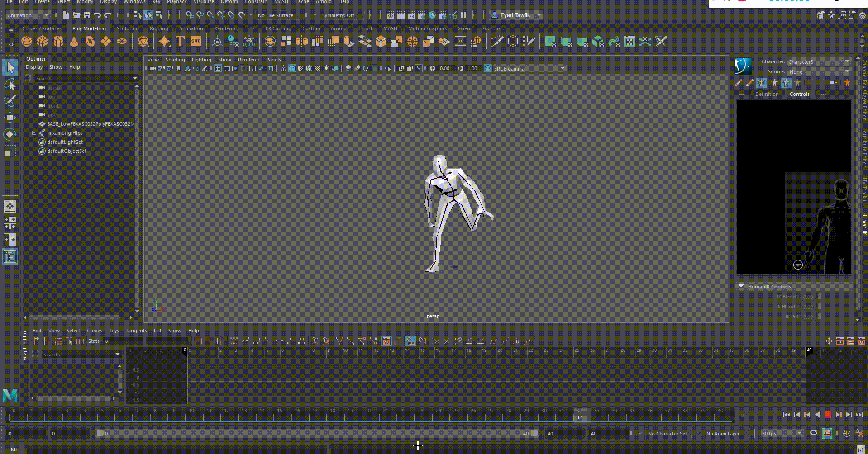Create a polygon cone from the shelf
The height and width of the screenshot is (454, 868).
click(x=74, y=42)
